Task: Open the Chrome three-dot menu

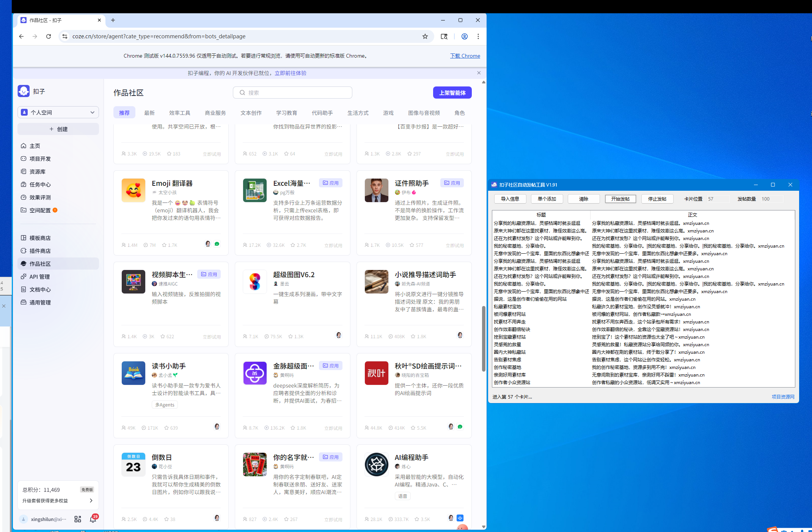Action: (478, 36)
